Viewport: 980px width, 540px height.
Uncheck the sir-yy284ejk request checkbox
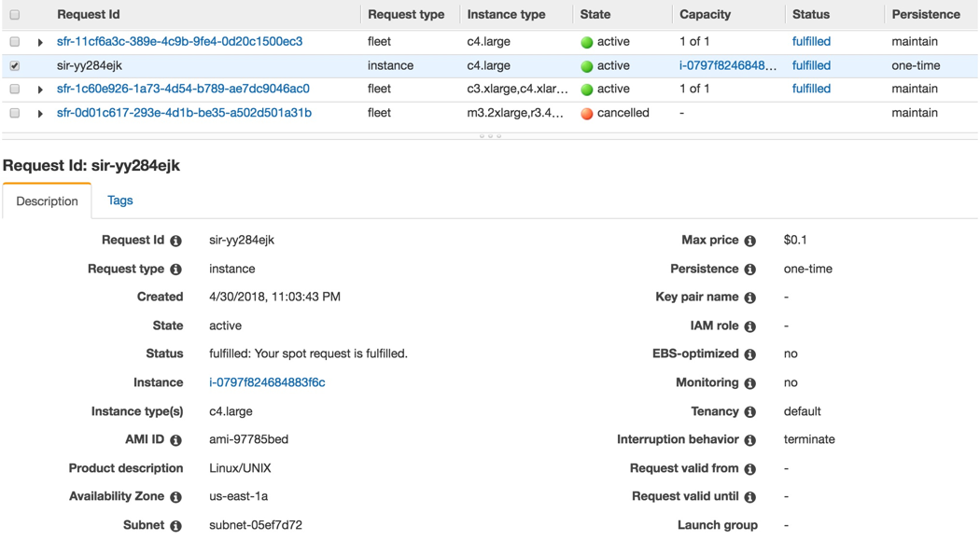(x=14, y=65)
